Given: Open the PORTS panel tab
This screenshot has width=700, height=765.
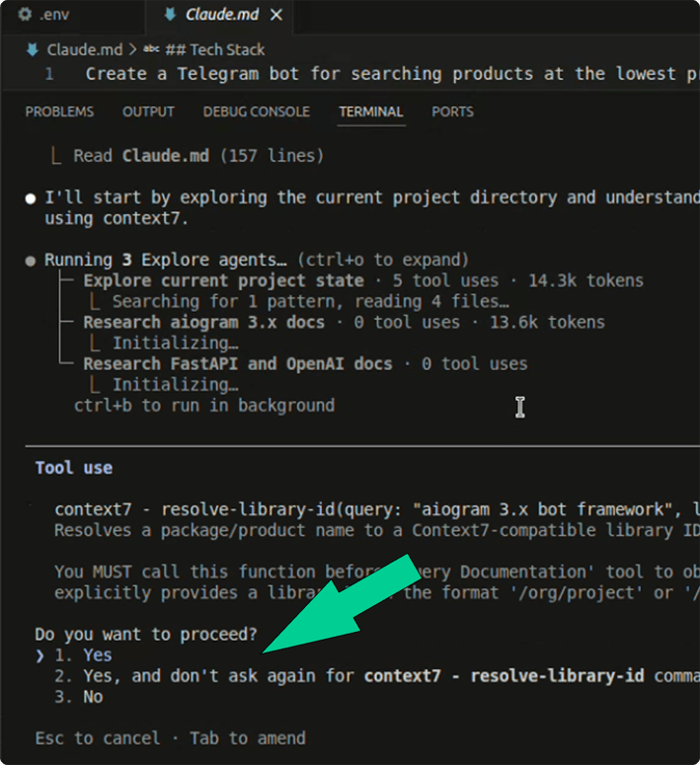Looking at the screenshot, I should 452,112.
